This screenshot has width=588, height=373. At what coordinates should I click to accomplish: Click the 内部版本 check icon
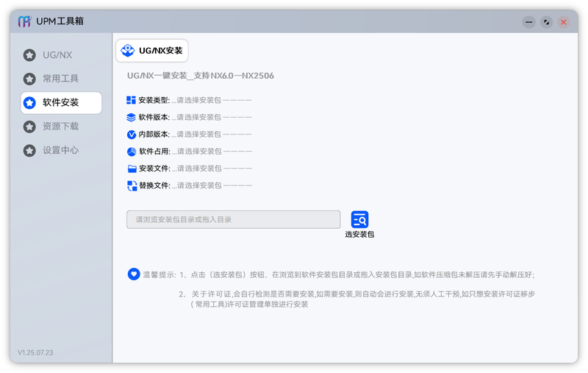132,135
